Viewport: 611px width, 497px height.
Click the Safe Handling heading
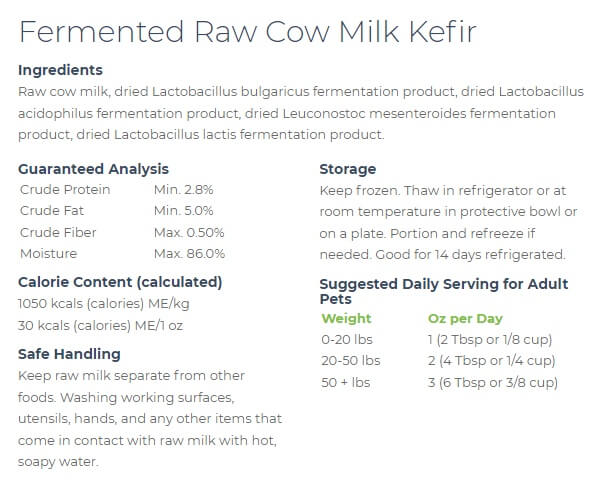pyautogui.click(x=69, y=354)
